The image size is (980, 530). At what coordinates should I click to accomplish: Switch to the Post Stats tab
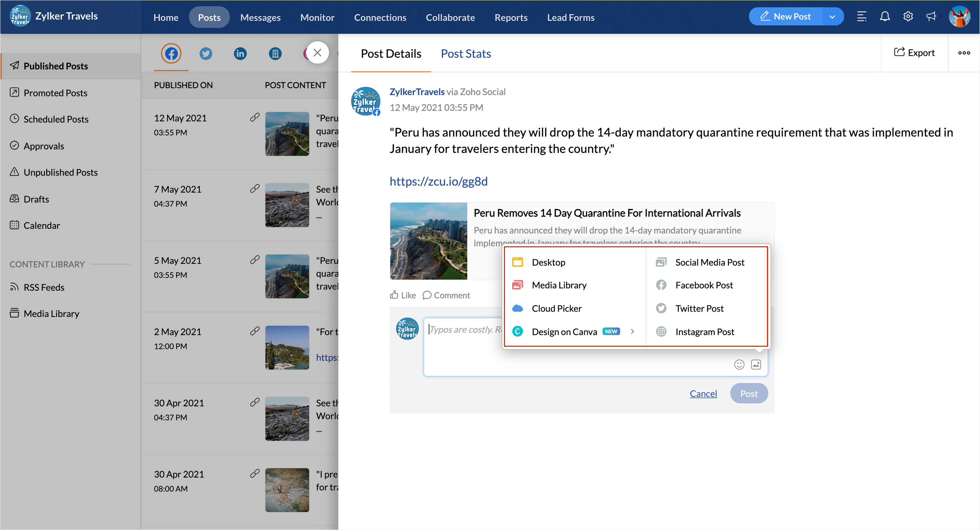tap(465, 54)
